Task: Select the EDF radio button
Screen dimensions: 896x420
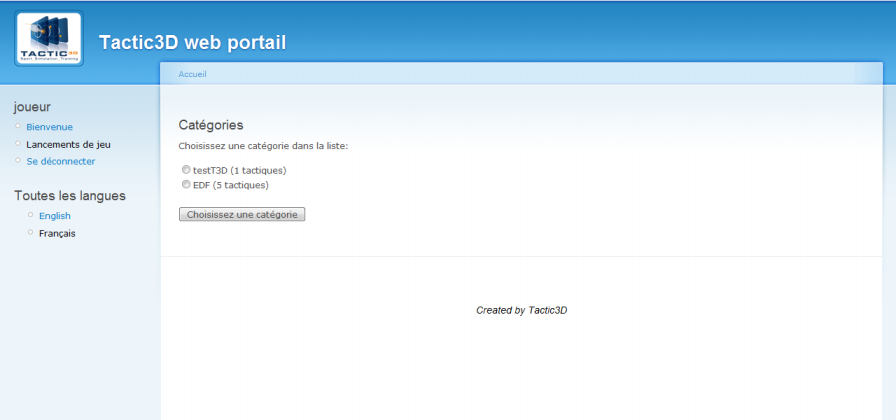Action: click(x=186, y=184)
